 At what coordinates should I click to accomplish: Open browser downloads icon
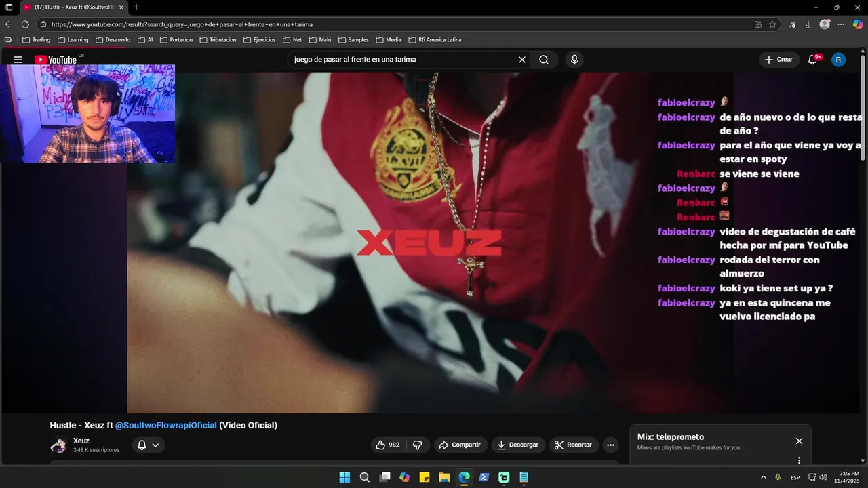point(808,24)
